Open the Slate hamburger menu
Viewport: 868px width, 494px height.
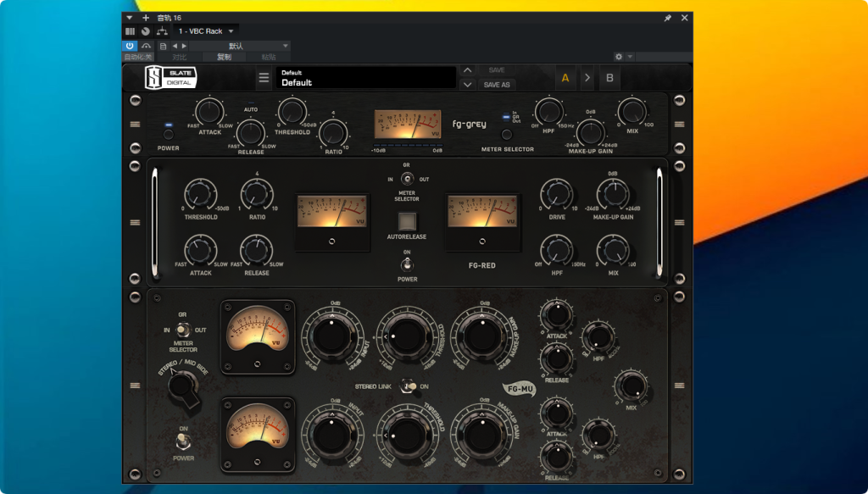point(264,78)
